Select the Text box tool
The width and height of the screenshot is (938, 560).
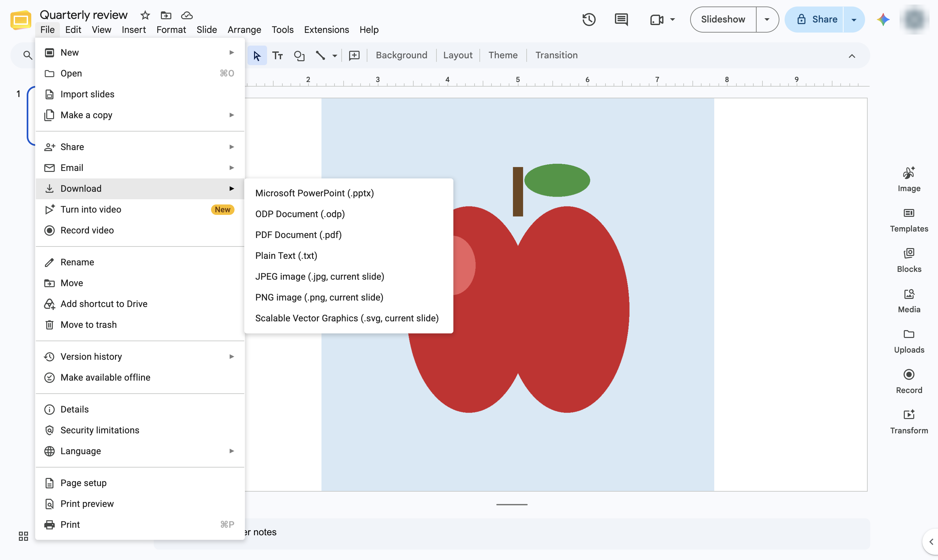(277, 55)
